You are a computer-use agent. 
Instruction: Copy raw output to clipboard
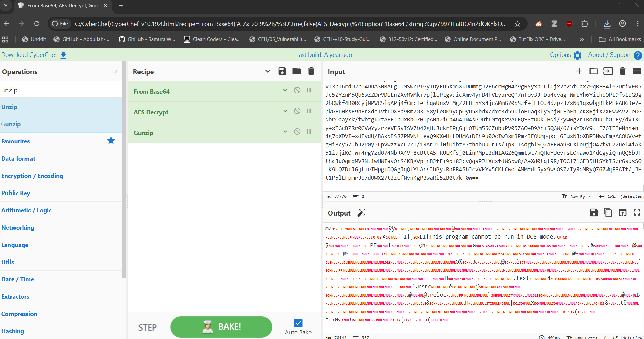[x=608, y=213]
